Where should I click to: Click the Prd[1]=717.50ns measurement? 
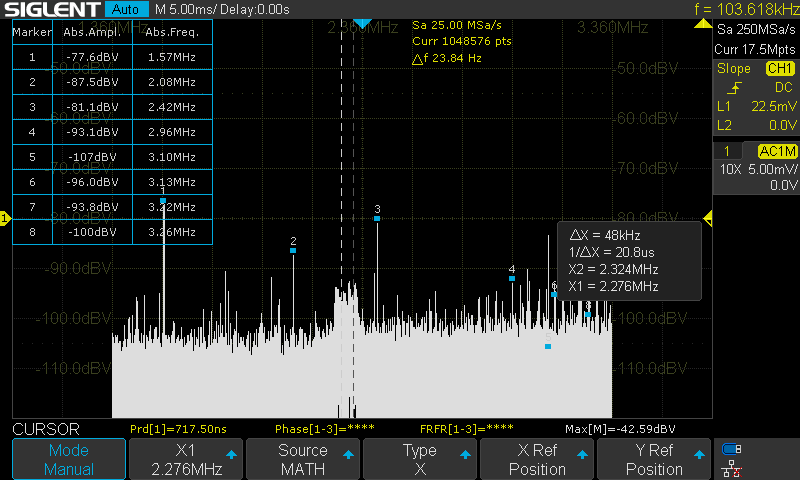tap(178, 429)
